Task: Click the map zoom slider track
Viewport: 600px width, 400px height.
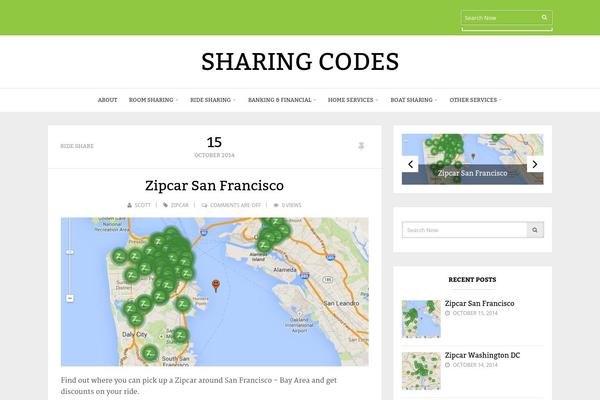Action: coord(70,256)
